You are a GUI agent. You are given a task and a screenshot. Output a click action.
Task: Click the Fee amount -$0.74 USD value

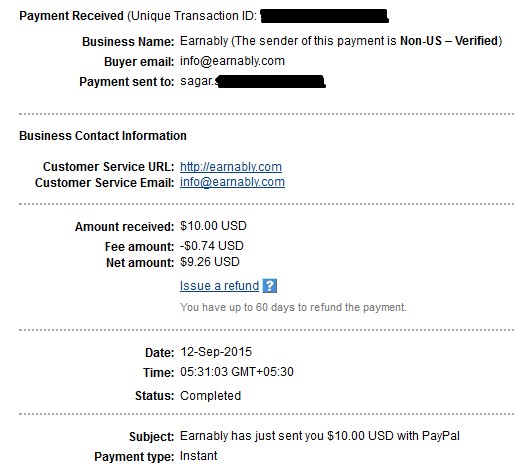point(212,246)
